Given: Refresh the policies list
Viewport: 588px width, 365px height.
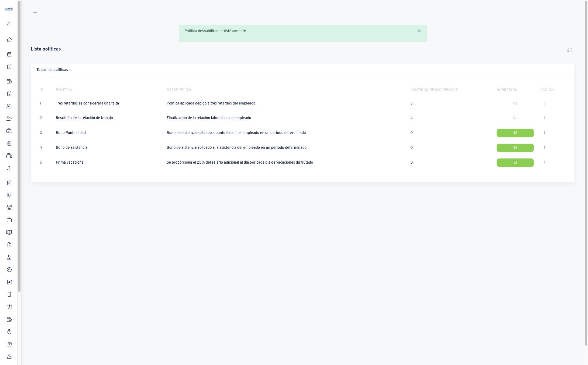Looking at the screenshot, I should coord(570,50).
